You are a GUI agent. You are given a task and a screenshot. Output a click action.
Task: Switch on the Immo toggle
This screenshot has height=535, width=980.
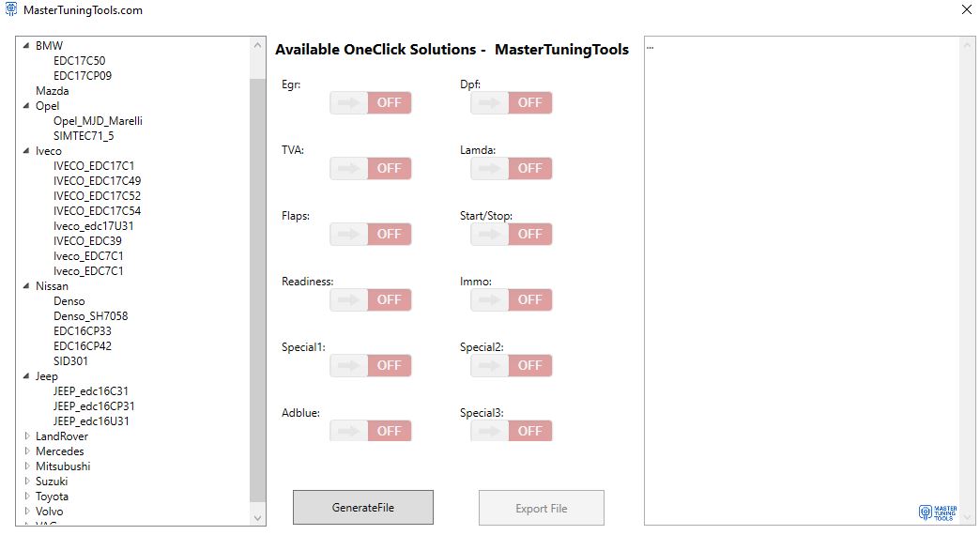tap(512, 299)
